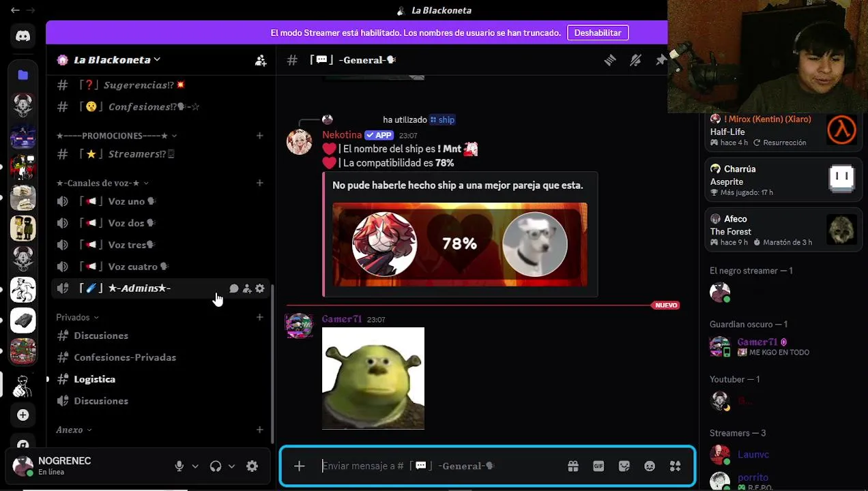868x491 pixels.
Task: Open Nekotina avatar next to ship message
Action: 299,142
